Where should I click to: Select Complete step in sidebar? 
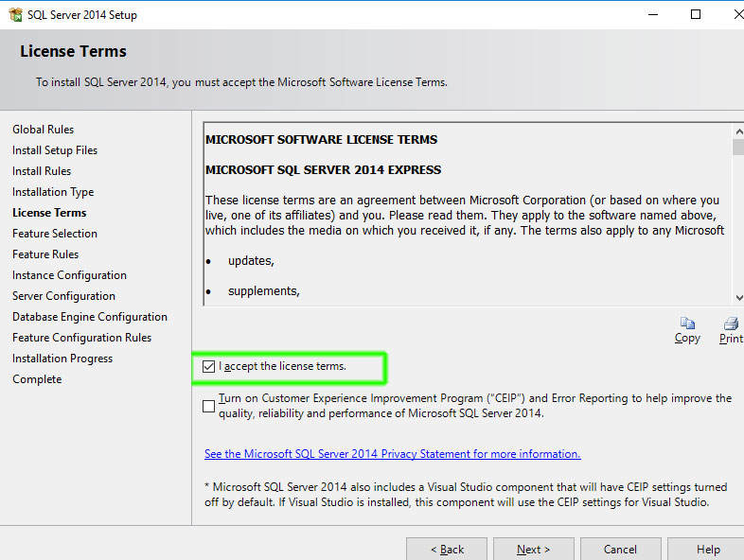(x=37, y=379)
